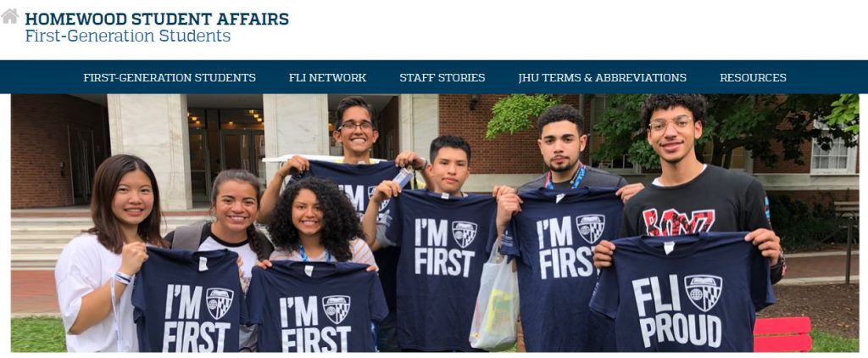Click the red BOYZ graphic on the black tee
Screen dimensions: 868x358
click(678, 221)
